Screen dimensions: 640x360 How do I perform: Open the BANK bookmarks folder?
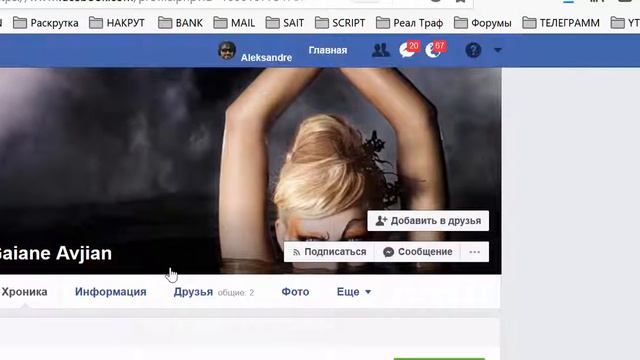click(x=180, y=23)
